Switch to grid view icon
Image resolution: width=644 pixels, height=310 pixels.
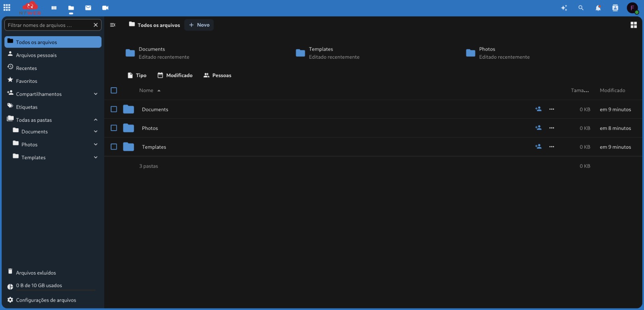point(634,25)
